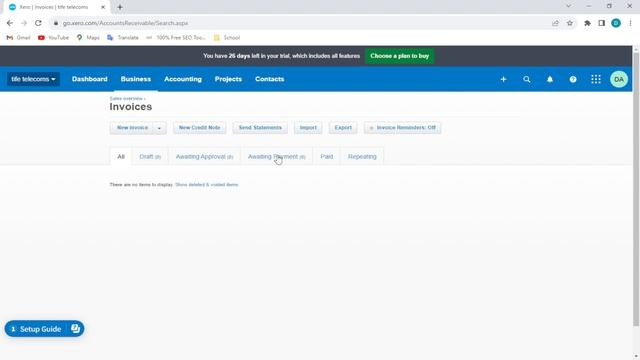Expand the New Invoice dropdown arrow
Screen dimensions: 640x360
point(159,128)
